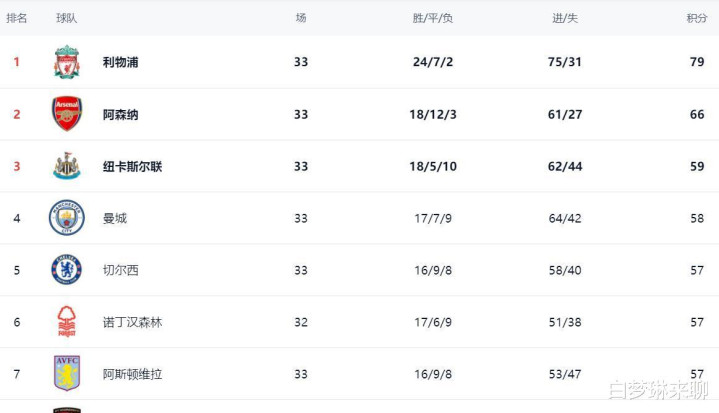The image size is (719, 413).
Task: Click the Nottingham Forest tree logo
Action: point(67,321)
